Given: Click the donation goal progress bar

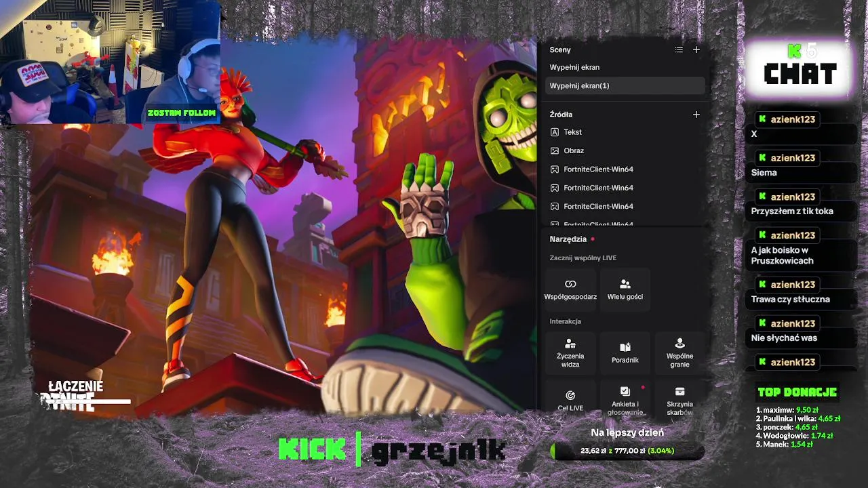Looking at the screenshot, I should click(627, 451).
